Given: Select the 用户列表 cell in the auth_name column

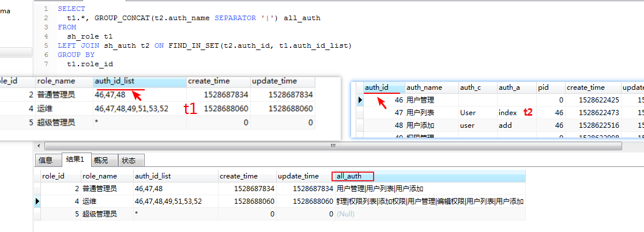Looking at the screenshot, I should [420, 113].
